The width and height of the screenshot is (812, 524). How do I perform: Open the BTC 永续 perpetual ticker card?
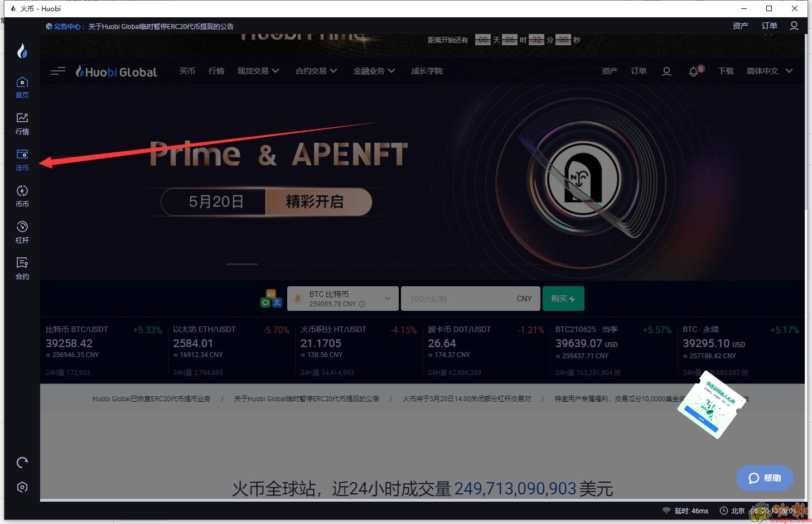point(741,350)
